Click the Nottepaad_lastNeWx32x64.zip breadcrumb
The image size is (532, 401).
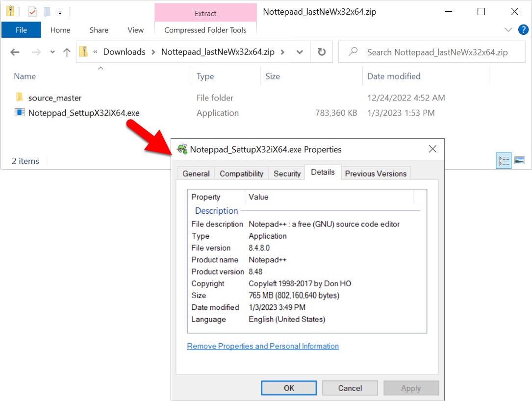(218, 51)
